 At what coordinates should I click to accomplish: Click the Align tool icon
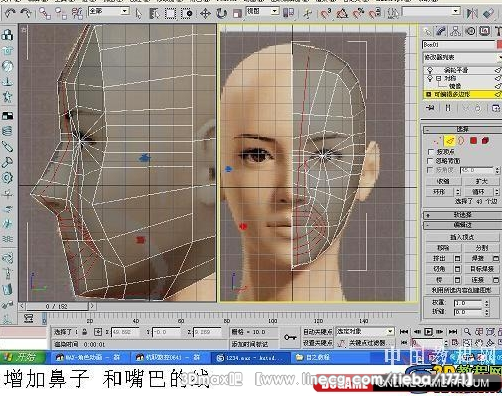click(489, 13)
